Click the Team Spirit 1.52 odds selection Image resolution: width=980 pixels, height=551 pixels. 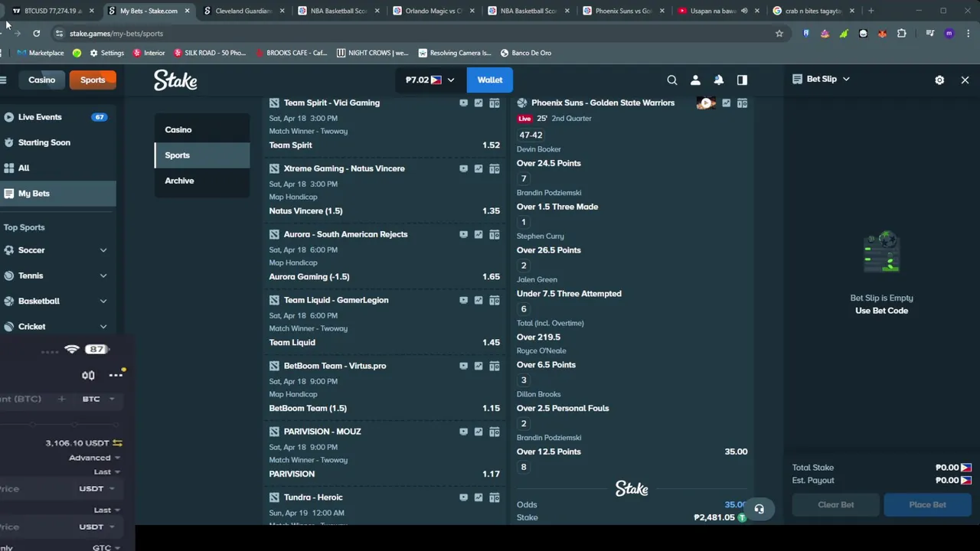click(384, 145)
